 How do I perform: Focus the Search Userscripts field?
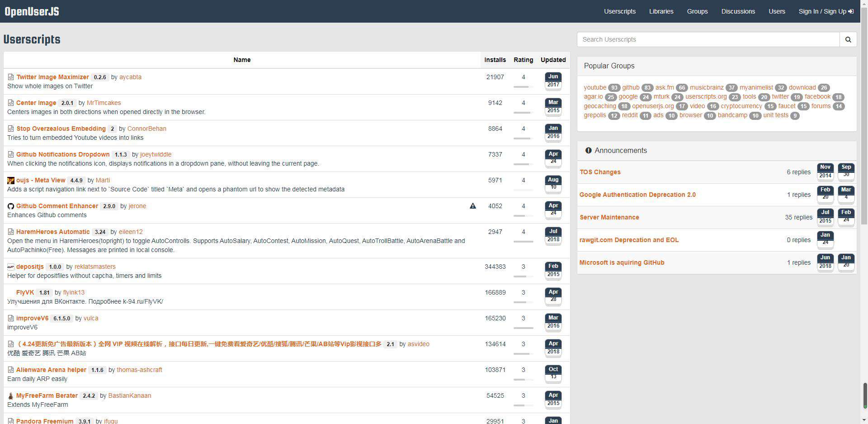click(x=708, y=39)
